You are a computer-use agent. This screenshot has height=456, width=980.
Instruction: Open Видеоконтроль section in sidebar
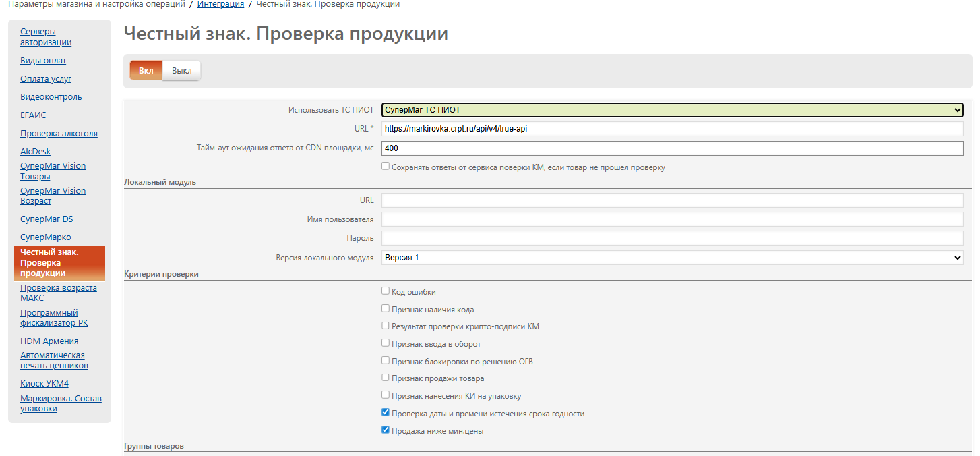tap(51, 97)
